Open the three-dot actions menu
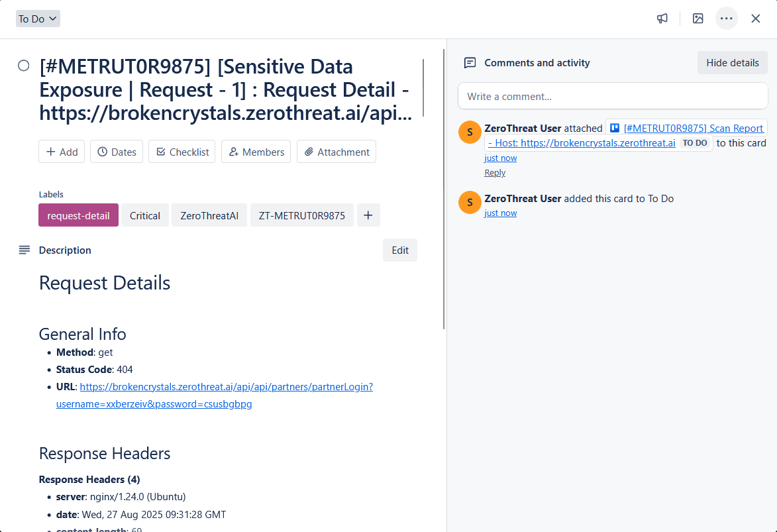This screenshot has width=777, height=532. click(726, 19)
